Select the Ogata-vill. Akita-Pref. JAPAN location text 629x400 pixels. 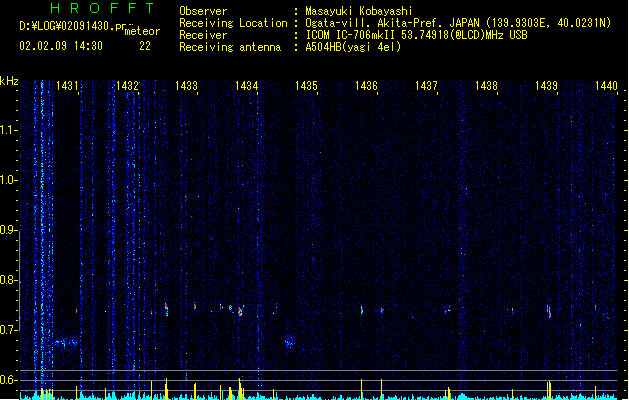[458, 23]
